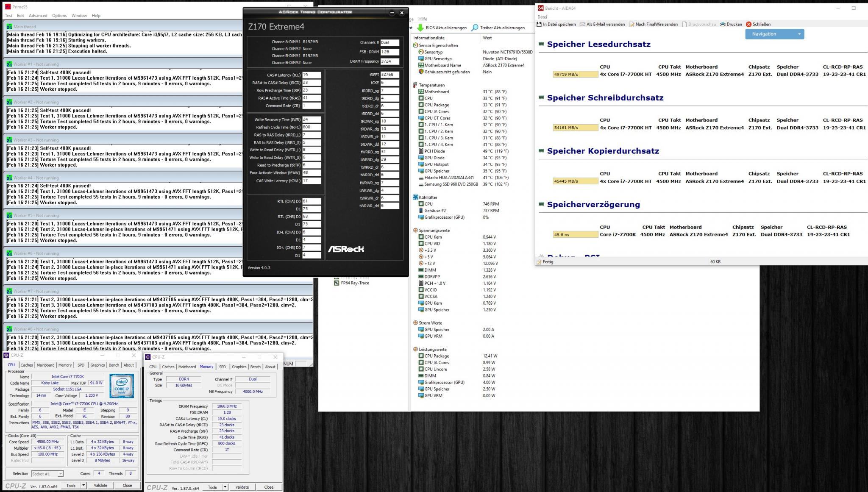
Task: Switch to the About tab in right CPU-Z
Action: pyautogui.click(x=270, y=367)
